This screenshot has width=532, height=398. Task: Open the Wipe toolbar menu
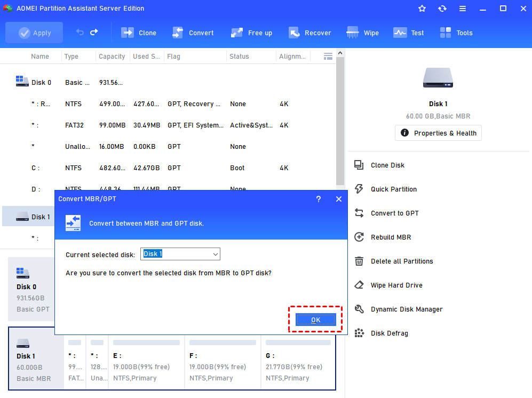(x=362, y=33)
